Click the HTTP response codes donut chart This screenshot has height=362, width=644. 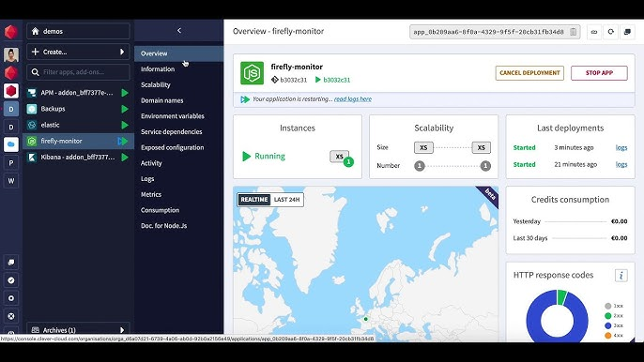(557, 316)
